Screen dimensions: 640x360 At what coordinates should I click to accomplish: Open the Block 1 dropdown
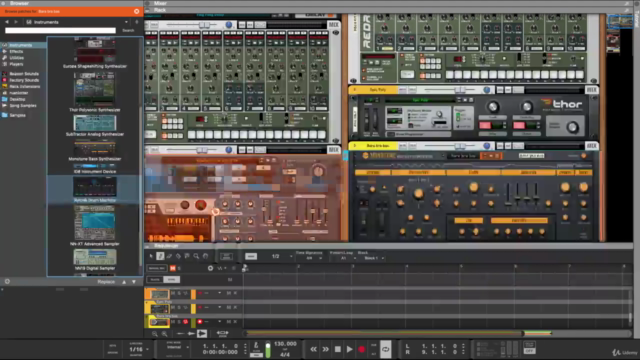pos(373,258)
